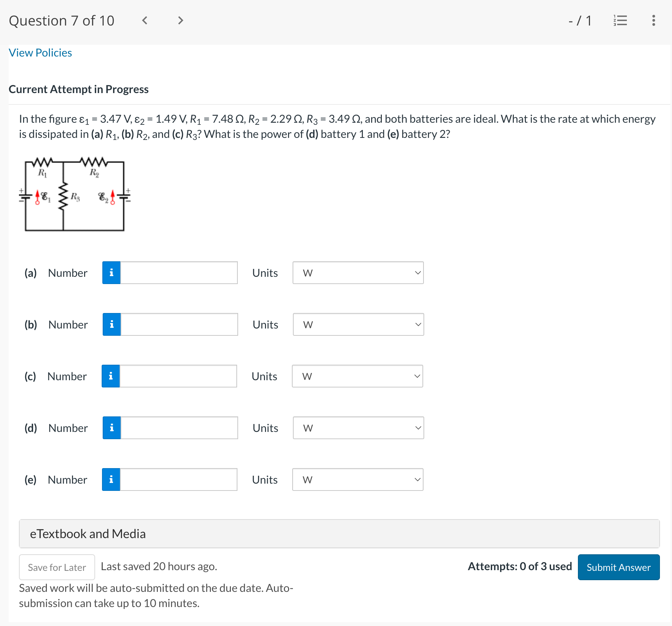Click Save for Later button
The image size is (672, 626).
coord(57,567)
